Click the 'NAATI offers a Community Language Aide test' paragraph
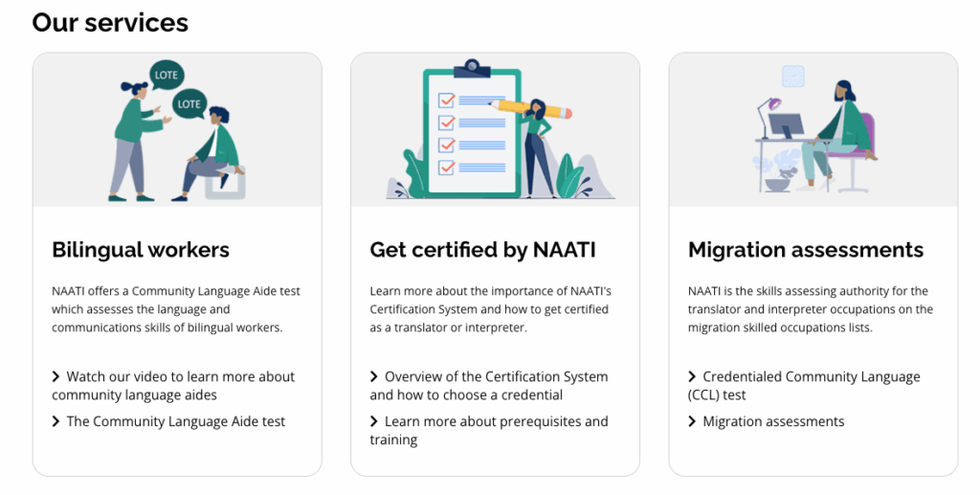This screenshot has width=980, height=495. pos(176,309)
